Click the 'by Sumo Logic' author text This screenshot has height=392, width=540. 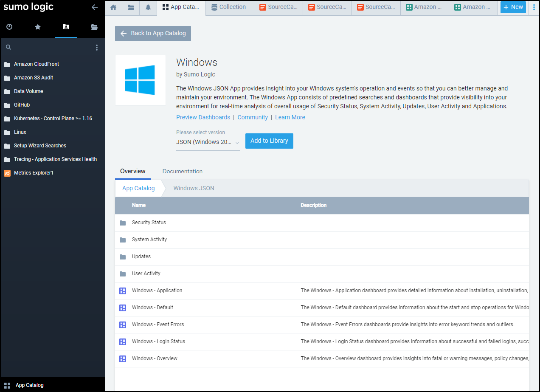click(196, 74)
